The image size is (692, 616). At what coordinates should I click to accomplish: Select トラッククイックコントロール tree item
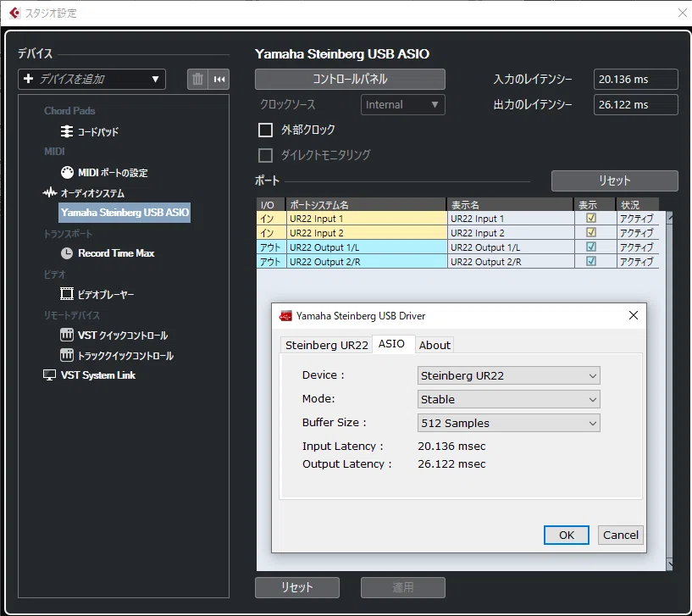(125, 356)
